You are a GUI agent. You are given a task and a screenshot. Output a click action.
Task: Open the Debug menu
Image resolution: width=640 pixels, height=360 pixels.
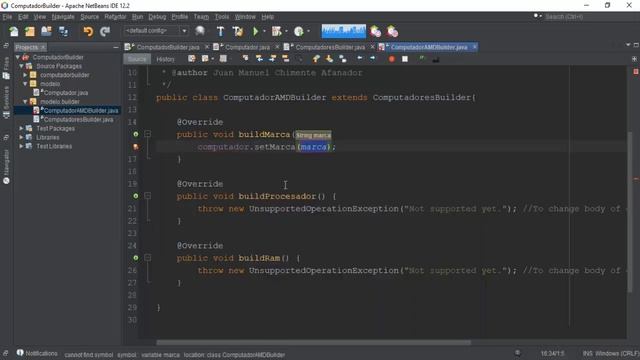click(157, 17)
